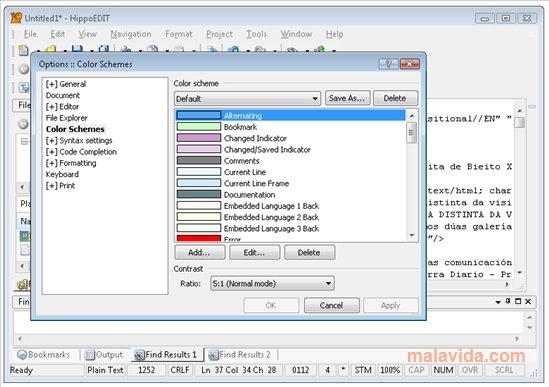The width and height of the screenshot is (549, 387).
Task: Click the Save As... button
Action: click(x=347, y=98)
